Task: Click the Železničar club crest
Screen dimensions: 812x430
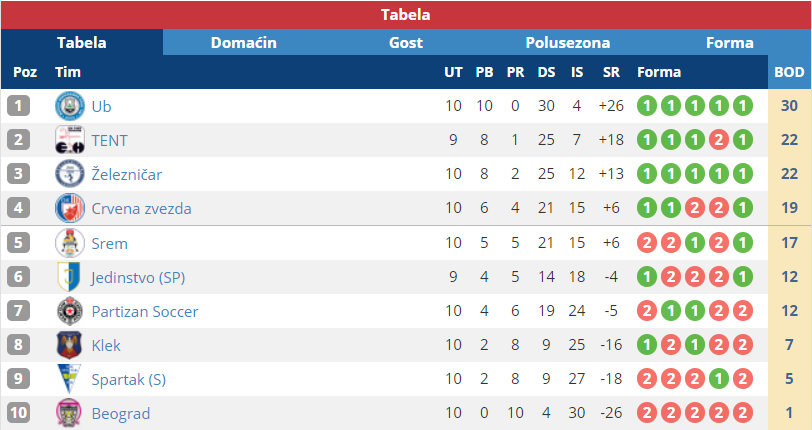Action: (69, 174)
